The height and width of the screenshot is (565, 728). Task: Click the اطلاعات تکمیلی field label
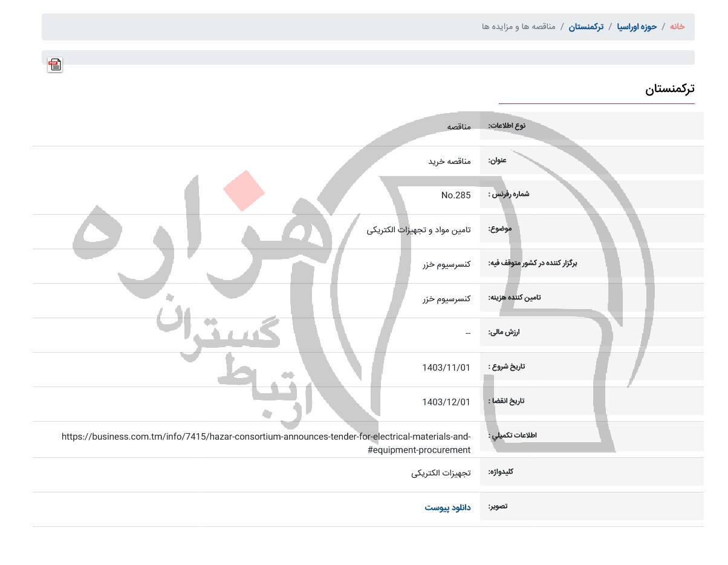click(513, 436)
